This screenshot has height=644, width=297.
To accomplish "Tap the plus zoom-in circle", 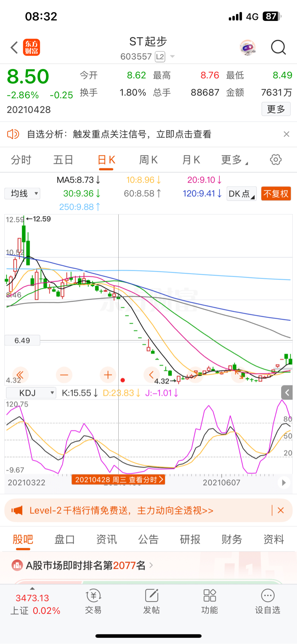I will [x=108, y=375].
